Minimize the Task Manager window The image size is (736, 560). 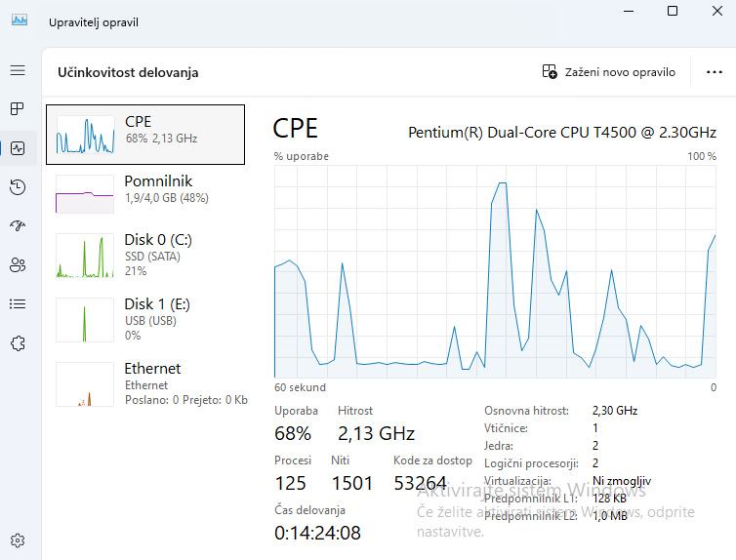click(x=628, y=11)
